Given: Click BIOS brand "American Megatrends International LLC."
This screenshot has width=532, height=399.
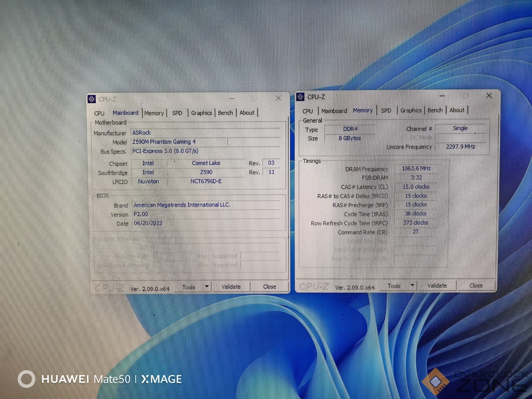Looking at the screenshot, I should [182, 205].
